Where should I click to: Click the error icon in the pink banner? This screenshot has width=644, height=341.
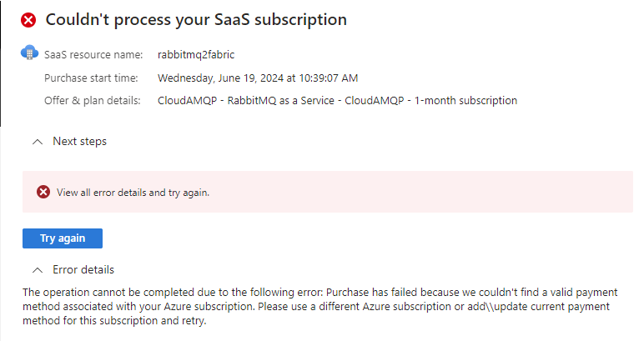click(43, 192)
